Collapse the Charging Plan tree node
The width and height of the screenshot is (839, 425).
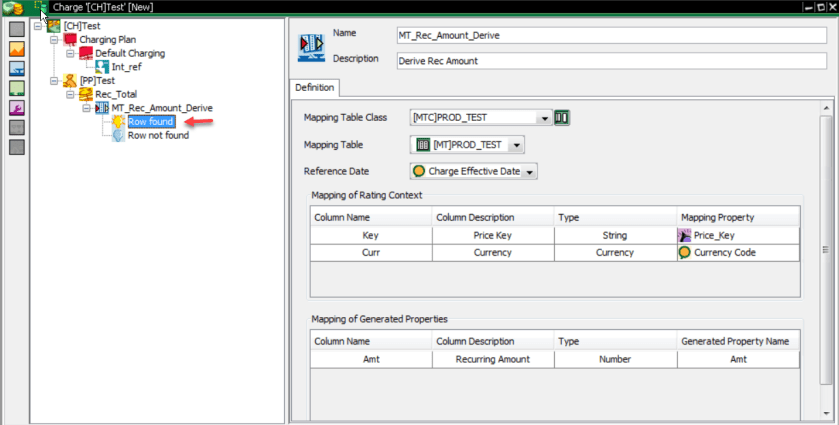coord(54,39)
